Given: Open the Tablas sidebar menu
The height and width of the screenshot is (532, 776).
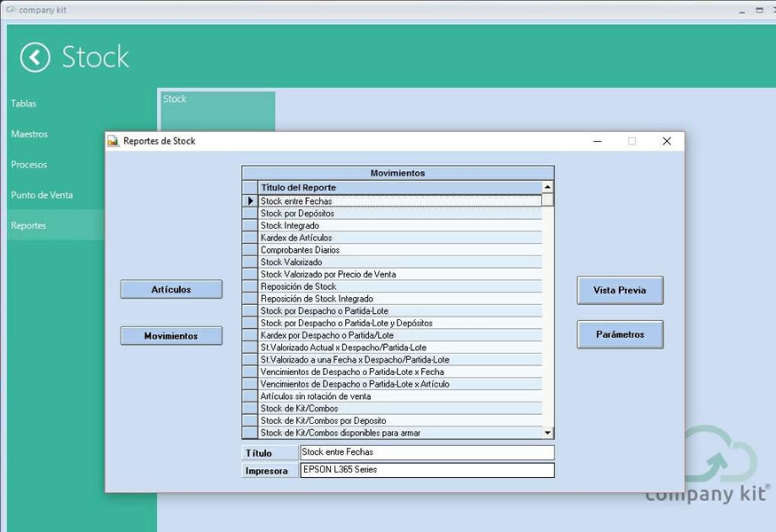Looking at the screenshot, I should click(x=24, y=104).
